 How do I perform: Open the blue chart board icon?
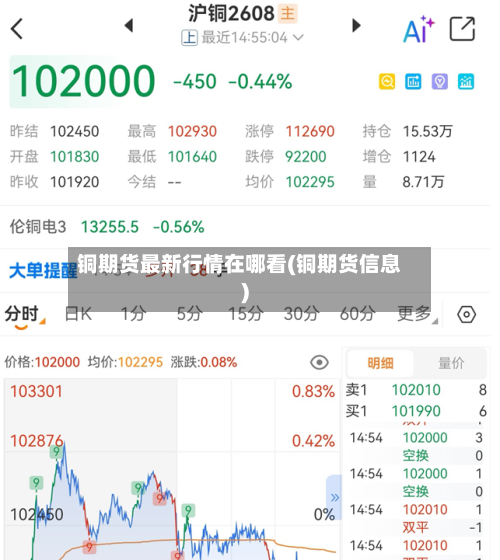pyautogui.click(x=413, y=81)
